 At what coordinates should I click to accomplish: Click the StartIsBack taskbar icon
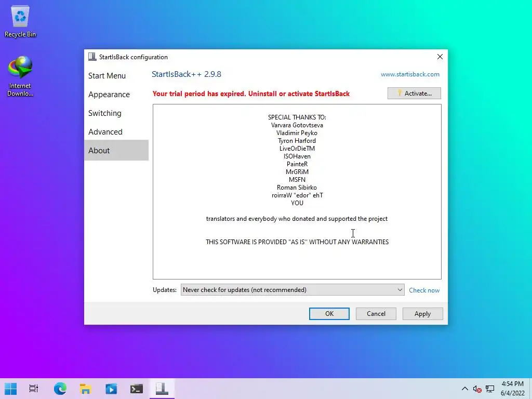point(162,389)
